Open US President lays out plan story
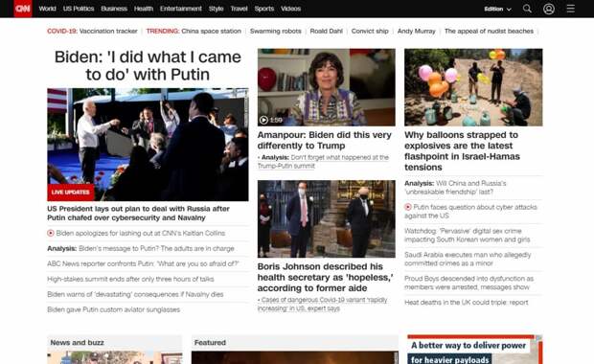The width and height of the screenshot is (594, 364). (138, 213)
